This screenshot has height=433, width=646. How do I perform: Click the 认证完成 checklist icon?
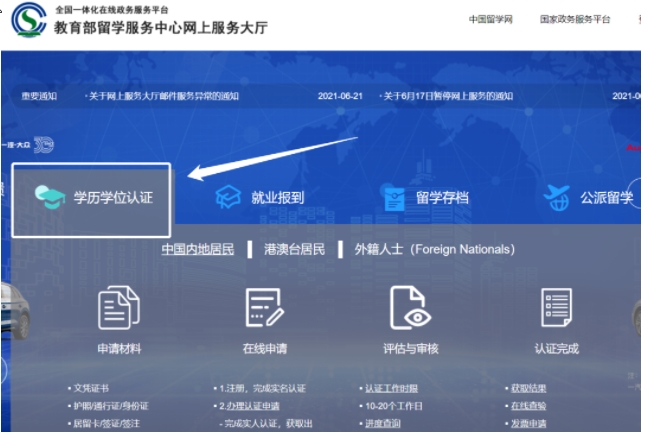[x=557, y=308]
